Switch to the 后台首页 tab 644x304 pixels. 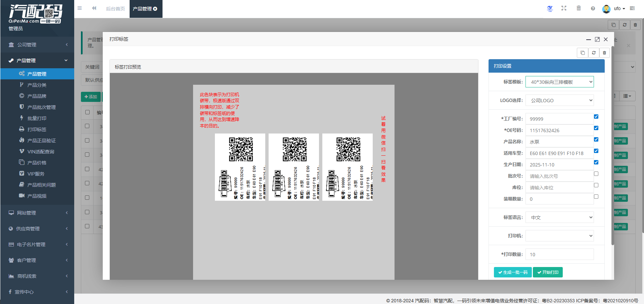click(115, 9)
